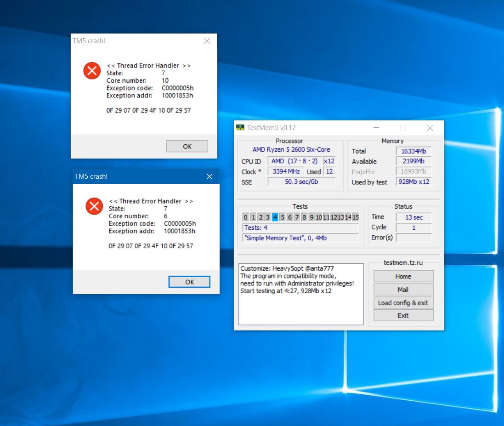The width and height of the screenshot is (504, 426).
Task: Select test box 9
Action: 311,217
